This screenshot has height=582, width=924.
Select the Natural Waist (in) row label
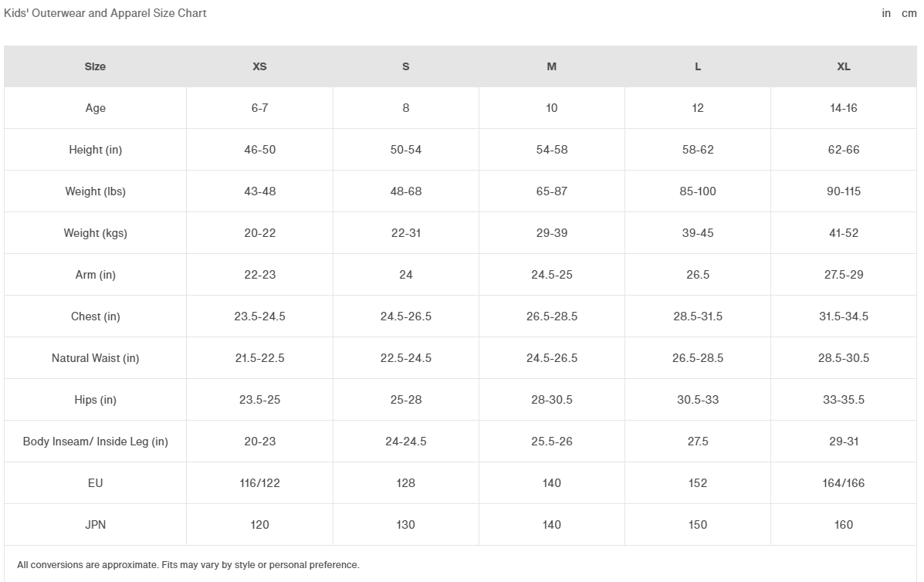[x=95, y=358]
